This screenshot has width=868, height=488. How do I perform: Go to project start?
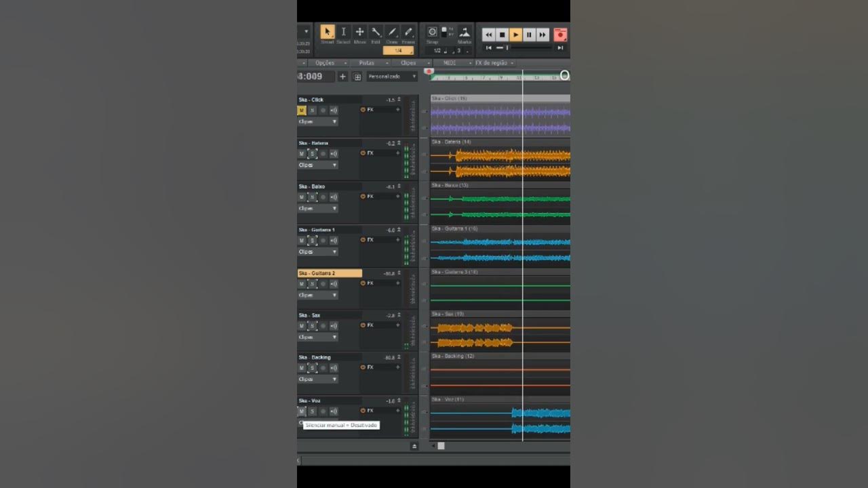[x=489, y=48]
